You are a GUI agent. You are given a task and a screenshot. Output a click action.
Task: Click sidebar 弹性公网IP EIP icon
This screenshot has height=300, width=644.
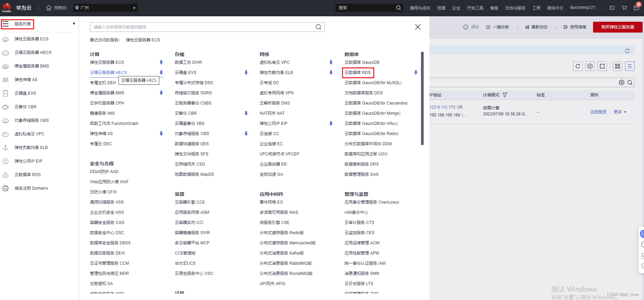5,161
